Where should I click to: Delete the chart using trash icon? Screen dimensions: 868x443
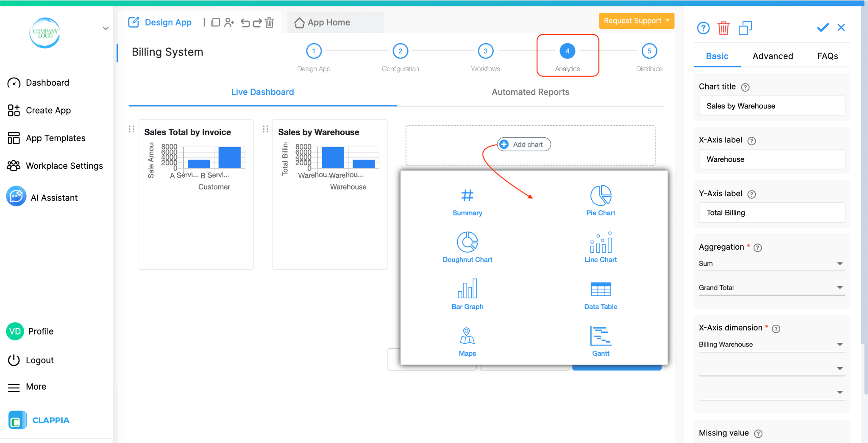point(724,28)
